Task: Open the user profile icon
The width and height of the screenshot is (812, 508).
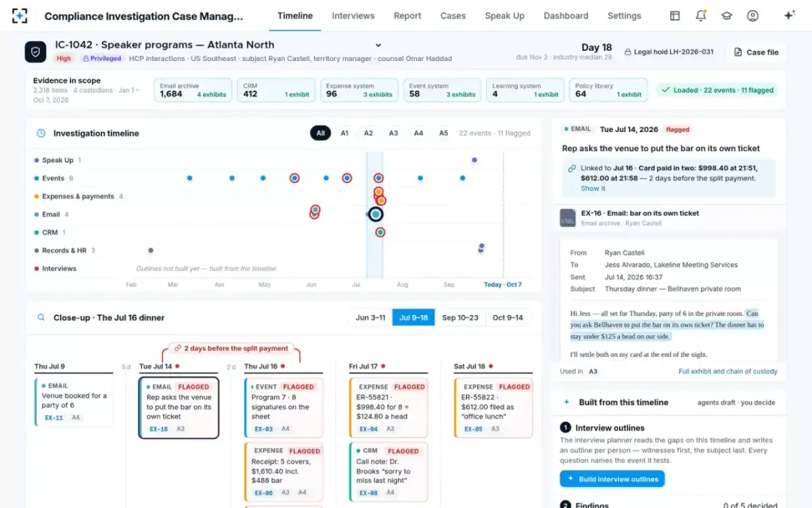Action: (752, 16)
